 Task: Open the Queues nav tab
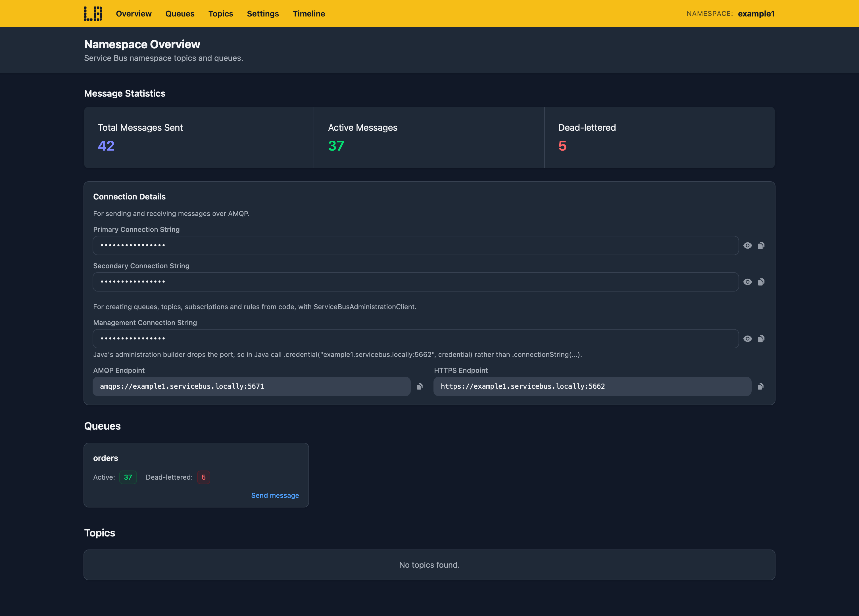click(x=180, y=14)
